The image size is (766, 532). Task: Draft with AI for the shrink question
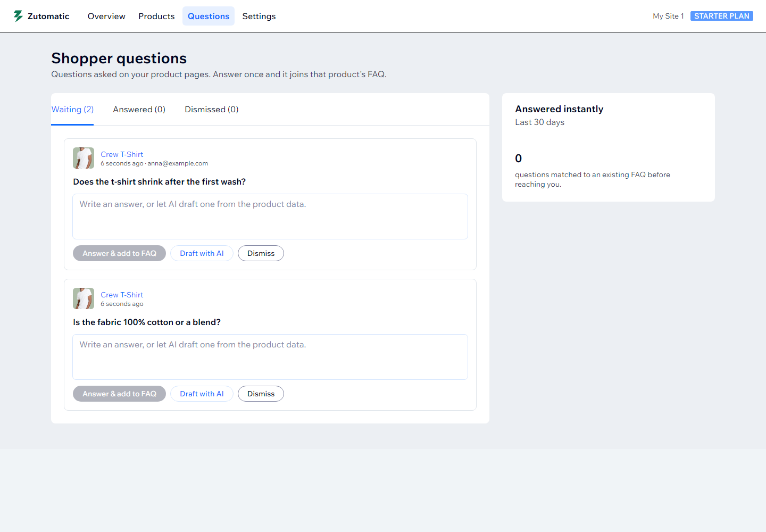202,253
